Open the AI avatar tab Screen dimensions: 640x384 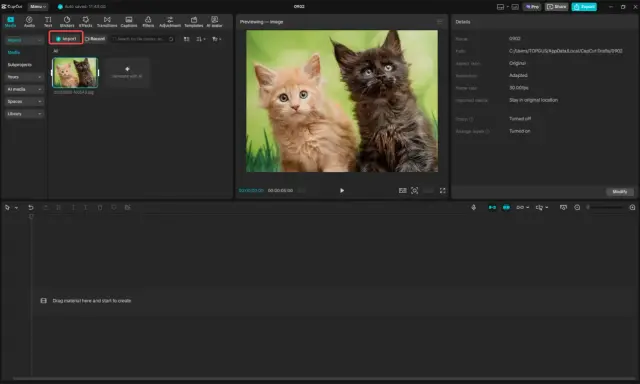pyautogui.click(x=214, y=22)
